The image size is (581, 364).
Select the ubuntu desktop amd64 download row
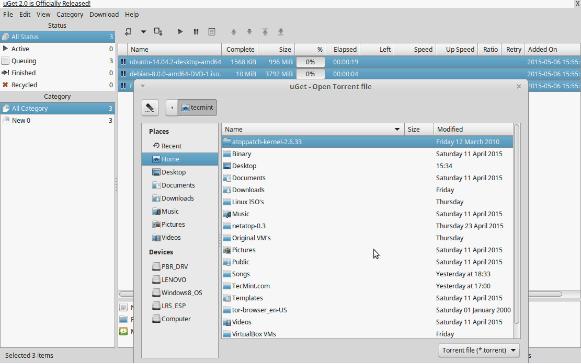coord(348,62)
